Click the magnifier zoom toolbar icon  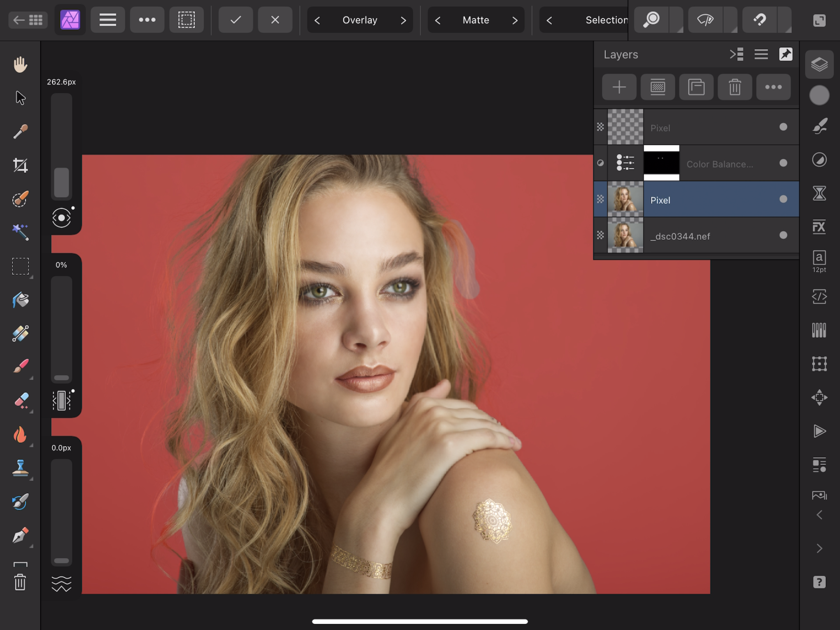pos(651,20)
